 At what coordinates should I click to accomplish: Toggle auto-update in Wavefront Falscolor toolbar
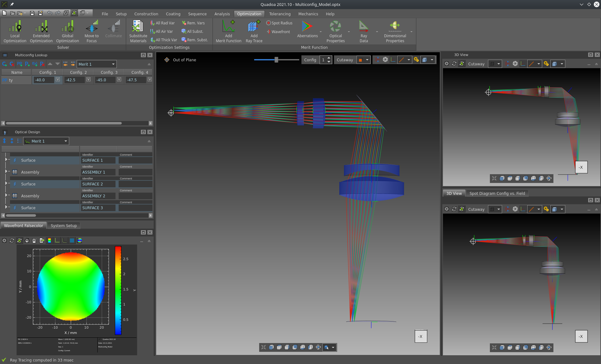(x=19, y=240)
